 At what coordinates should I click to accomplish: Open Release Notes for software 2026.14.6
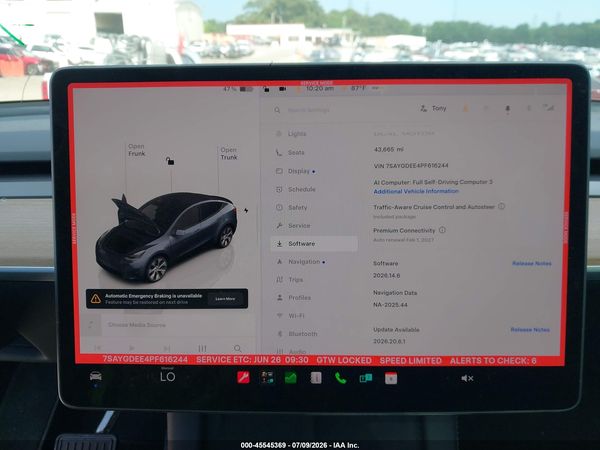532,263
